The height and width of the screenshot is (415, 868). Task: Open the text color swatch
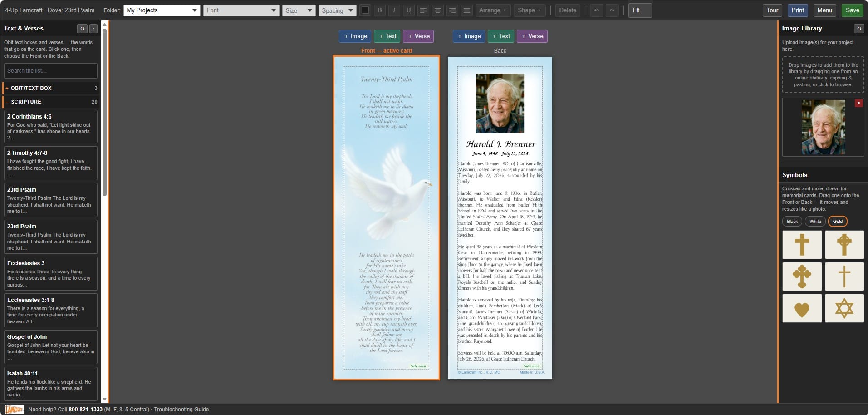coord(365,10)
